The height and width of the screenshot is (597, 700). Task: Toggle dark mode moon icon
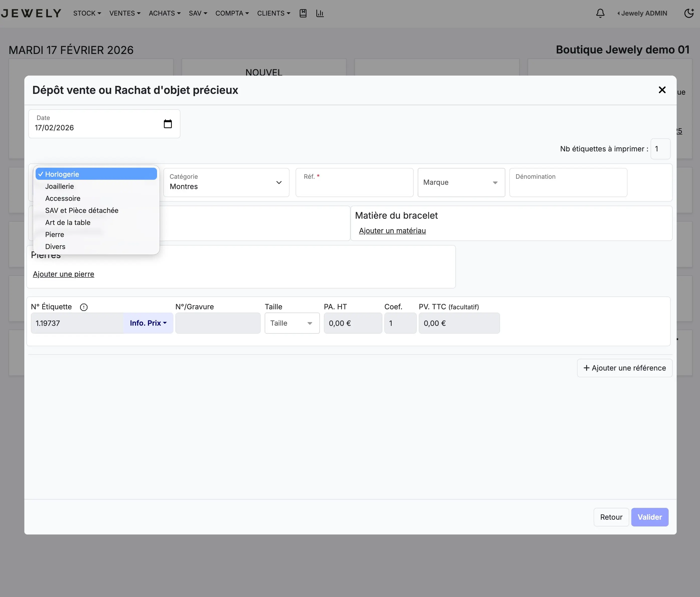coord(689,13)
